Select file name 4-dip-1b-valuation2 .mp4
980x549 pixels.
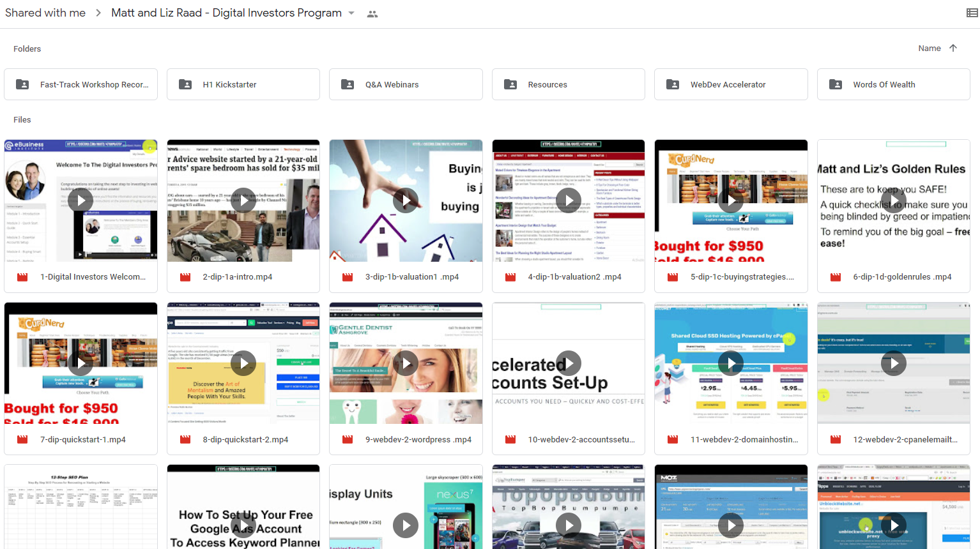point(575,277)
